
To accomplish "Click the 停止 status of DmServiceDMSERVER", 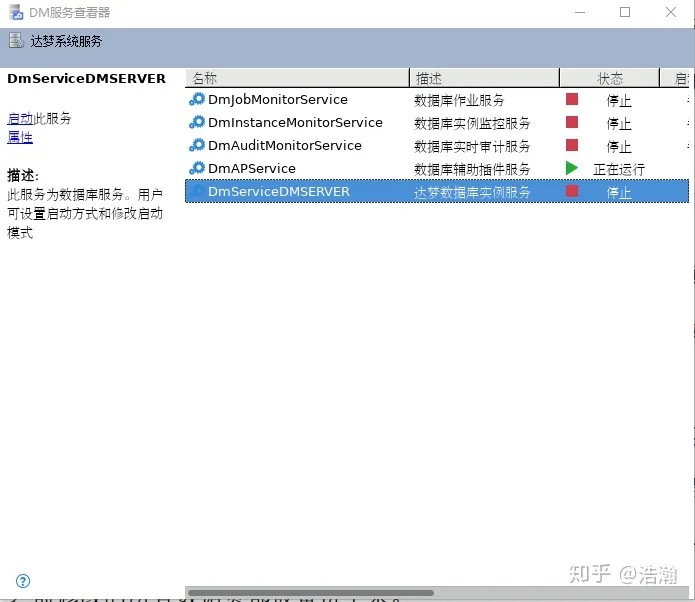I will tap(619, 193).
